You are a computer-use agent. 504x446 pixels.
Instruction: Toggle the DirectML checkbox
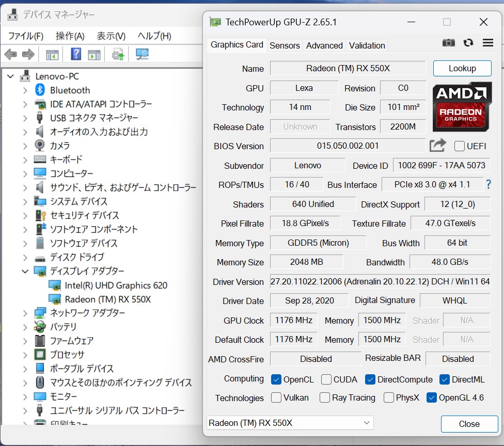(x=445, y=379)
